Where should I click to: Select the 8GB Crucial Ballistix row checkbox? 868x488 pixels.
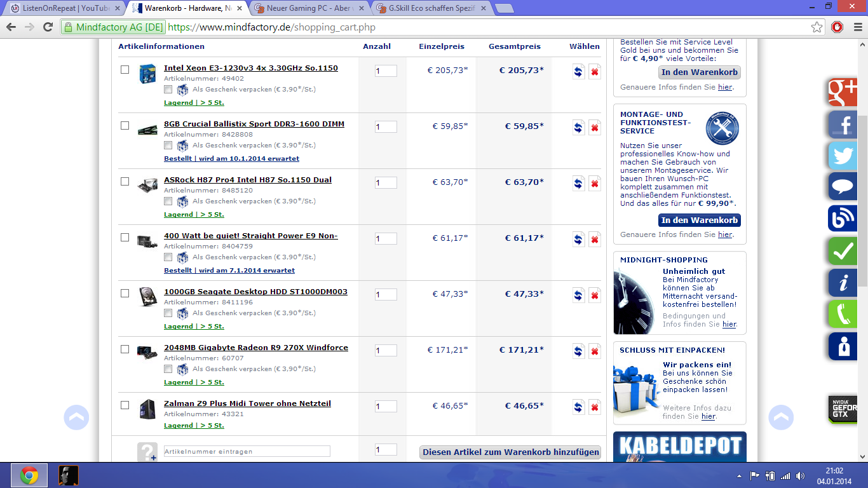point(125,125)
